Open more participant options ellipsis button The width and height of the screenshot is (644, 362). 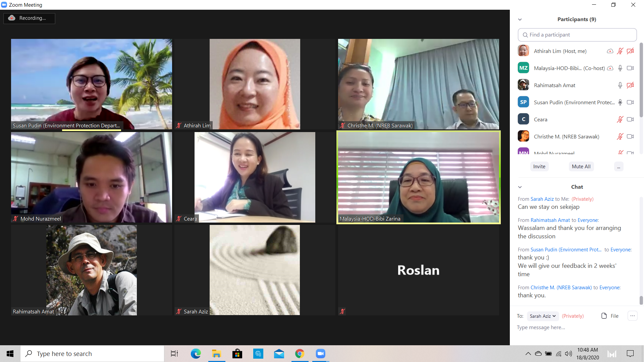[619, 167]
